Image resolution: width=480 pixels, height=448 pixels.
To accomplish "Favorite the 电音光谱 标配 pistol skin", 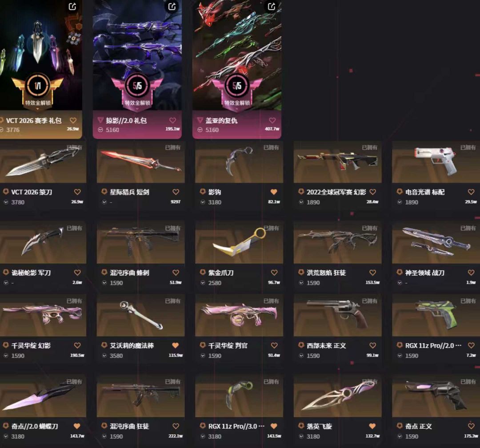I will click(471, 192).
